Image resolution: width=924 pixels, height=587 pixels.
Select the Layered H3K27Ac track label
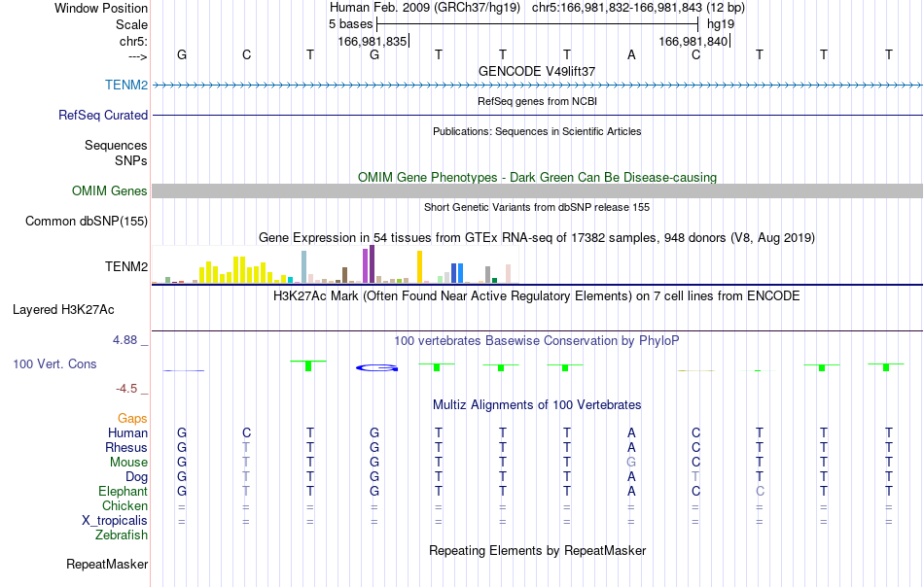[x=63, y=309]
